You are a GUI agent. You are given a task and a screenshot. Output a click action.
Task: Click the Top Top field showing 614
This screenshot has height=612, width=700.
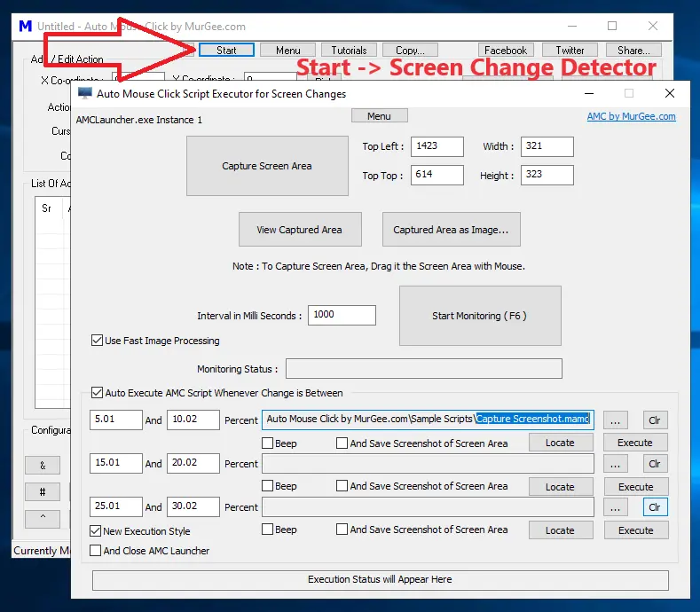437,175
